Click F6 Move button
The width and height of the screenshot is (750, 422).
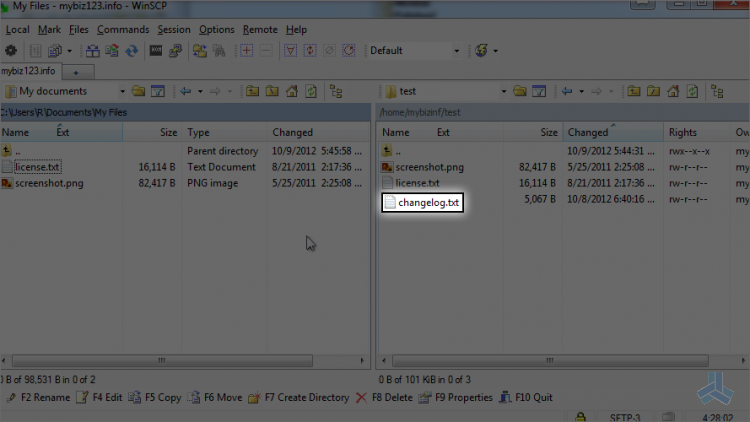(x=215, y=398)
